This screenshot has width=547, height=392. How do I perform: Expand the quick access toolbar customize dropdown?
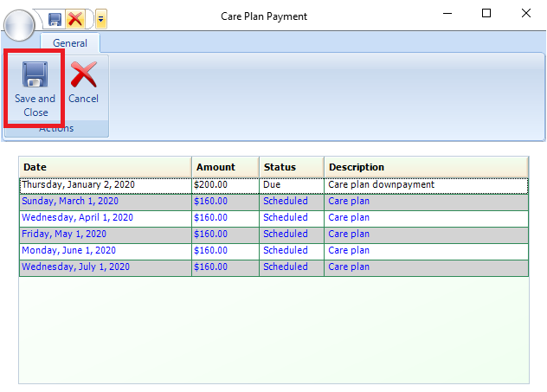coord(101,19)
